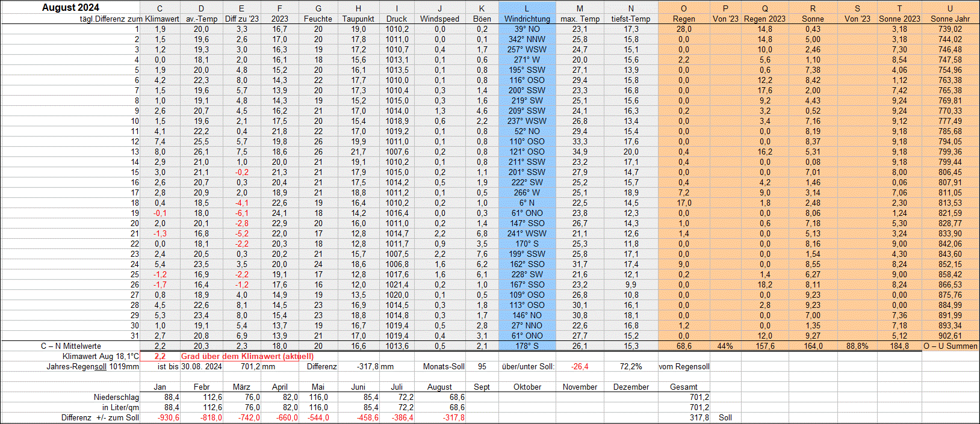Select the 'Monats-Soll' label
980x424 pixels.
[x=444, y=366]
